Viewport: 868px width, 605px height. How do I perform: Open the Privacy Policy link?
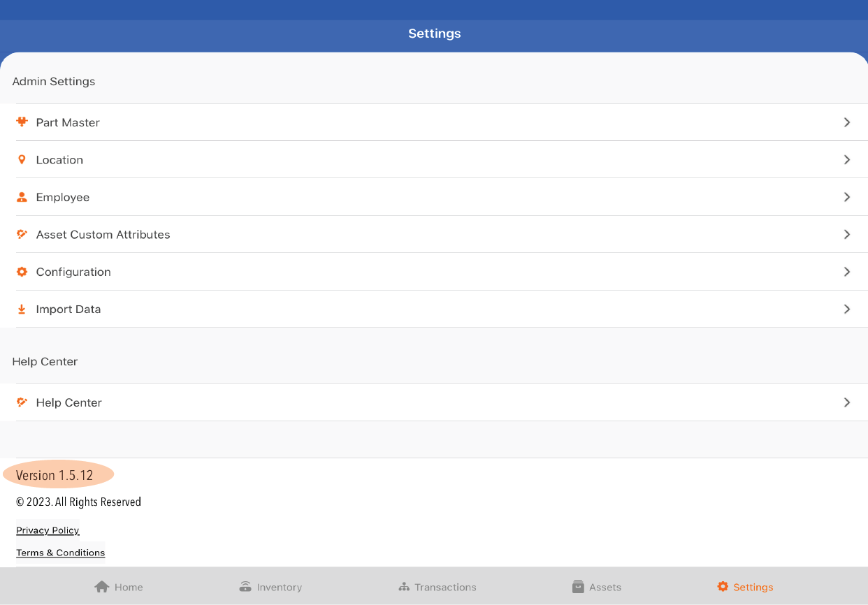tap(48, 530)
